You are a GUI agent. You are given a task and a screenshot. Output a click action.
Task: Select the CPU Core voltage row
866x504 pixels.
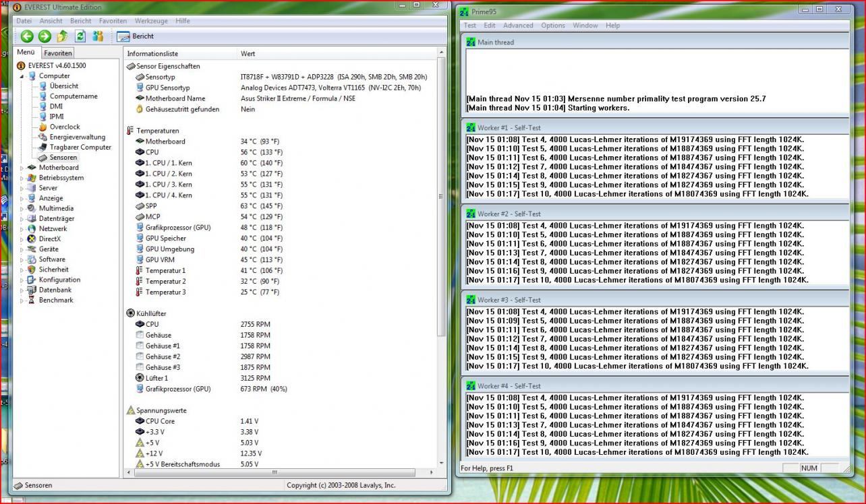pos(281,421)
